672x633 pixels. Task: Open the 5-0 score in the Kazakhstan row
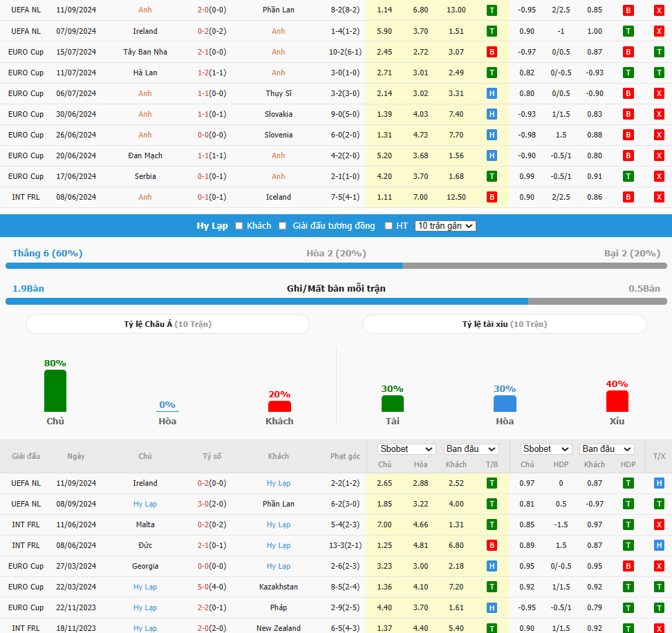pos(203,587)
